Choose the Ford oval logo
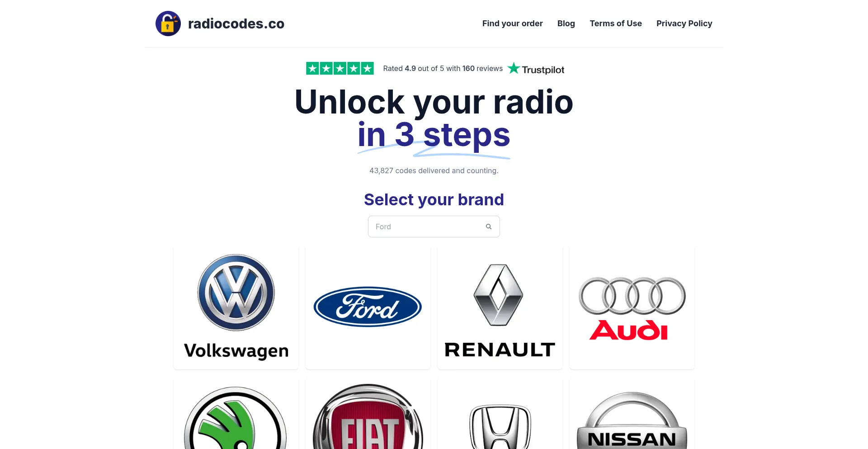868x449 pixels. coord(368,307)
